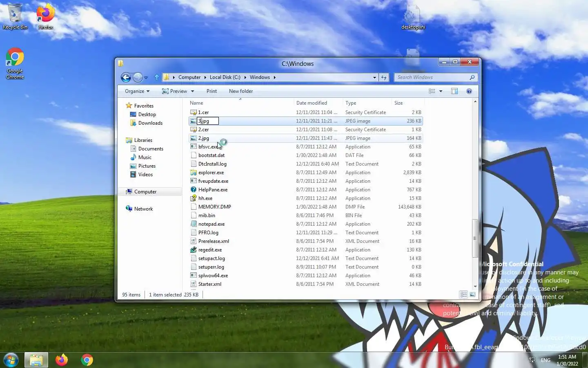
Task: Click the Chrome taskbar icon
Action: (87, 360)
